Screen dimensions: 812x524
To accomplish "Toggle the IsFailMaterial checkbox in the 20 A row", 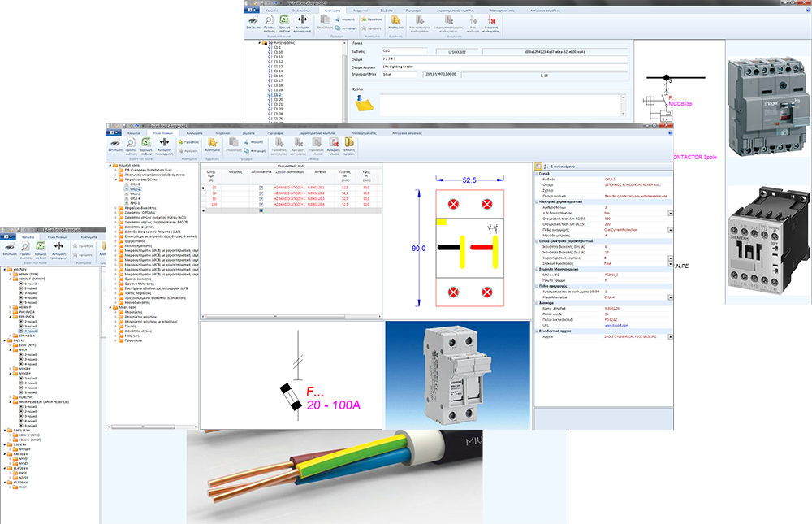I will [261, 188].
